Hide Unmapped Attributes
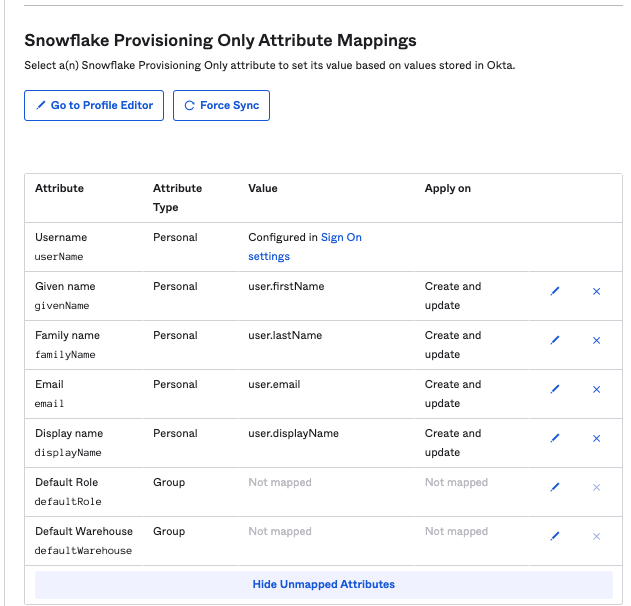Viewport: 631px width, 606px height. click(323, 584)
